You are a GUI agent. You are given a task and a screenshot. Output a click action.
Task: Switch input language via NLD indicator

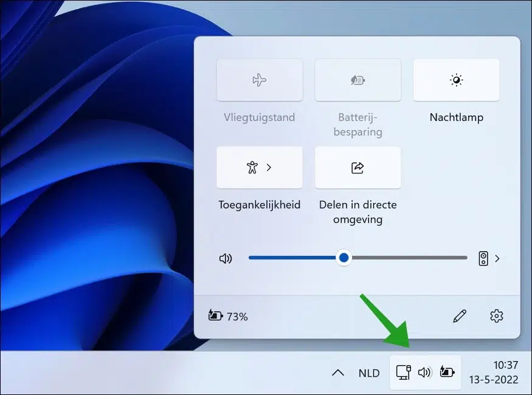click(x=369, y=373)
